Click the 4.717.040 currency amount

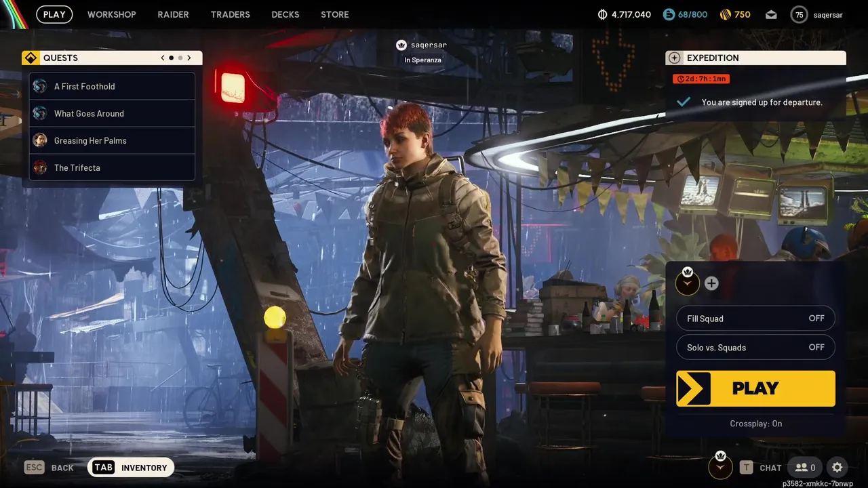coord(631,14)
